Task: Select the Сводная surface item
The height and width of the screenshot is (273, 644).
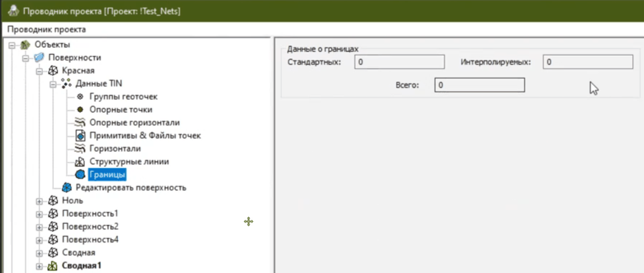Action: (79, 253)
